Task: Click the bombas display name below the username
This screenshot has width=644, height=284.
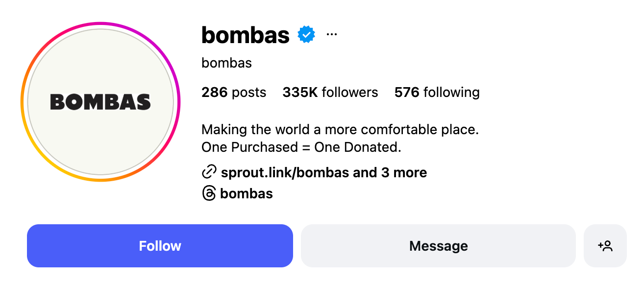Action: [226, 63]
